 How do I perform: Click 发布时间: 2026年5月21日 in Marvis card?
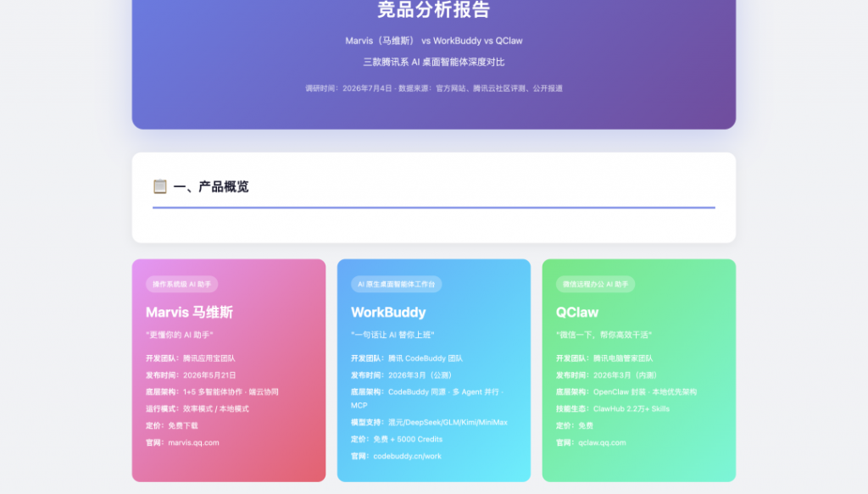191,375
